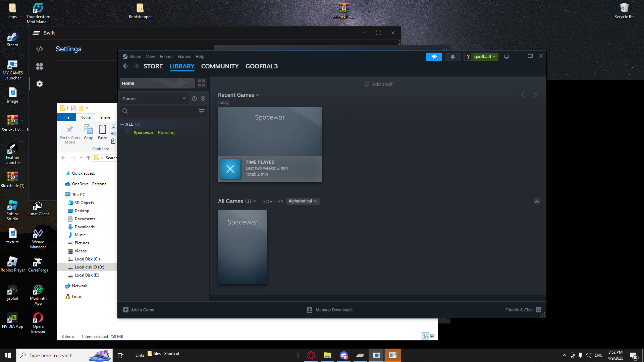Viewport: 644px width, 362px height.
Task: Open Manage Downloads in Steam
Action: (330, 310)
